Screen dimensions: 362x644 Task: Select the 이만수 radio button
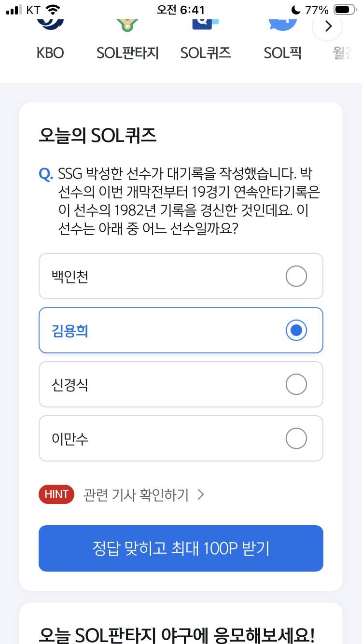[296, 439]
